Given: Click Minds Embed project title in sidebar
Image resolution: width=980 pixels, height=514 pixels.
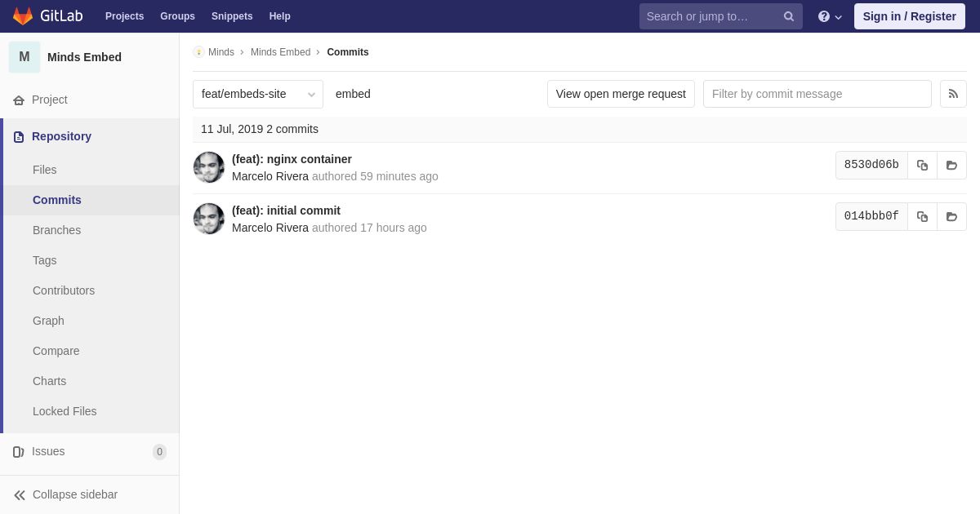Looking at the screenshot, I should (x=84, y=57).
